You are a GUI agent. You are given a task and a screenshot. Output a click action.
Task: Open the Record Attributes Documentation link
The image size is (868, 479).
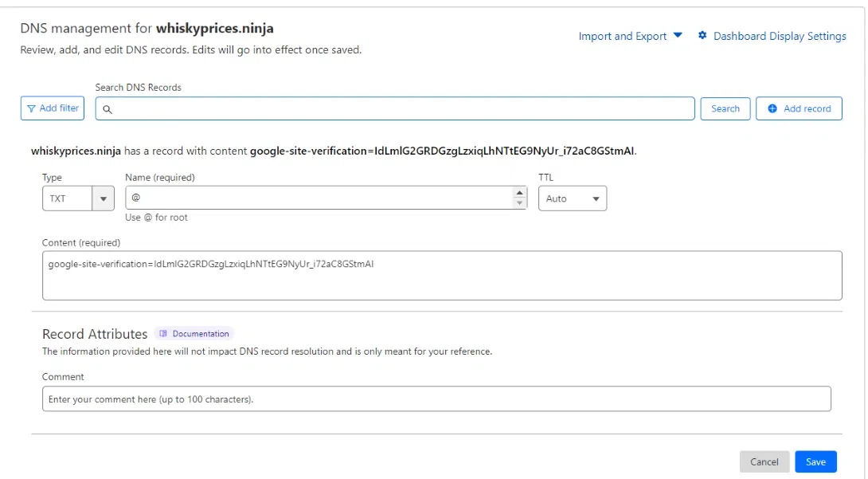(200, 334)
